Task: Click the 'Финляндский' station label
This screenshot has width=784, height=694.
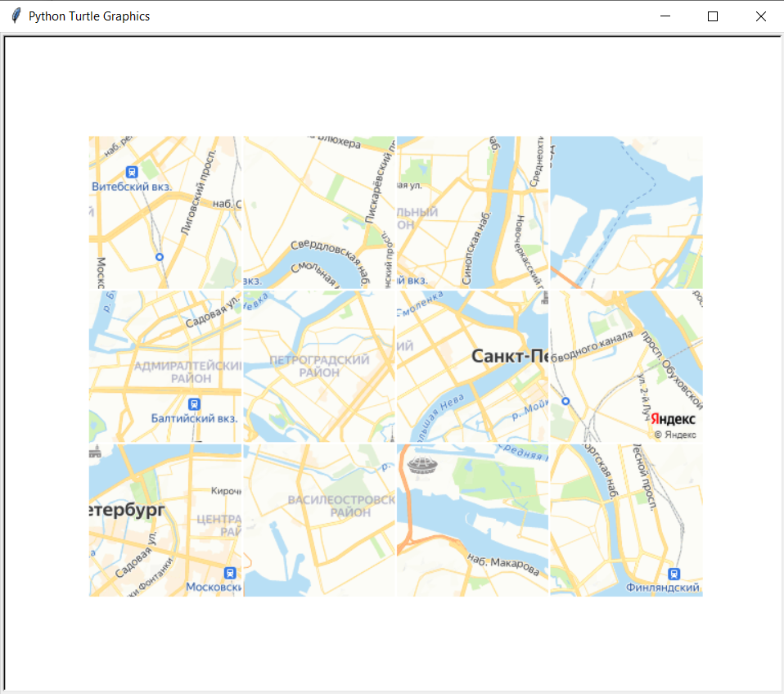Action: click(x=663, y=588)
